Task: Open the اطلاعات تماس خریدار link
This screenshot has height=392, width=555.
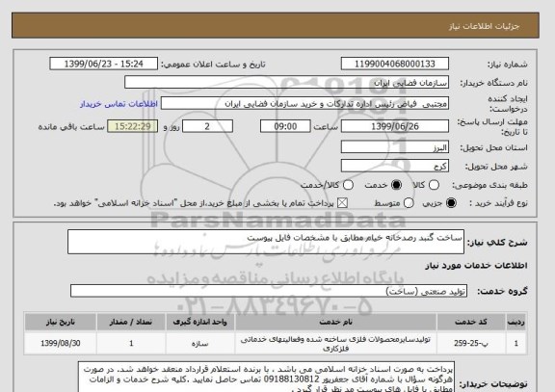Action: 119,104
